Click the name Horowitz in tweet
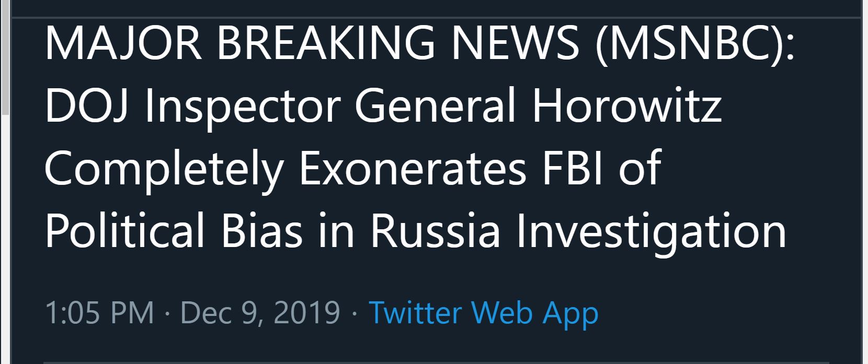The height and width of the screenshot is (364, 868). pyautogui.click(x=627, y=106)
